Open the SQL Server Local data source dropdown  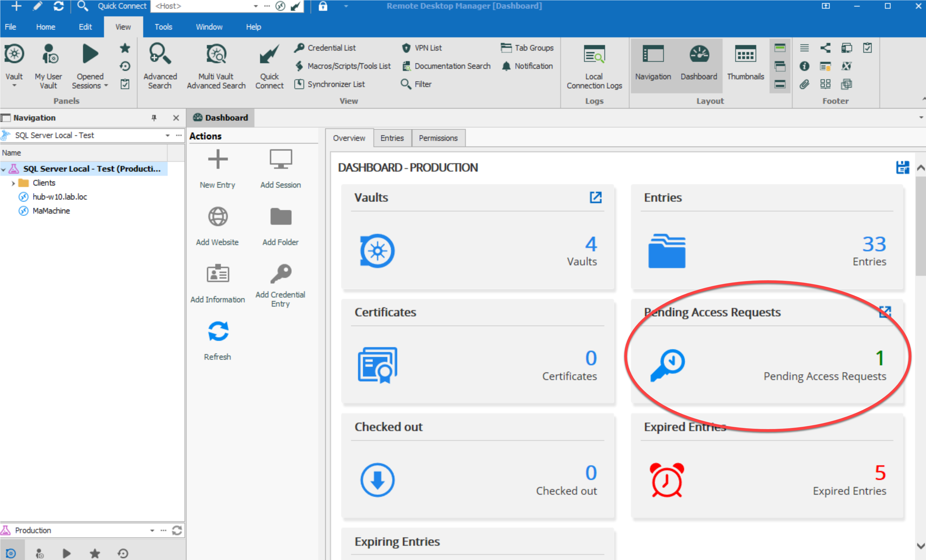pos(168,136)
